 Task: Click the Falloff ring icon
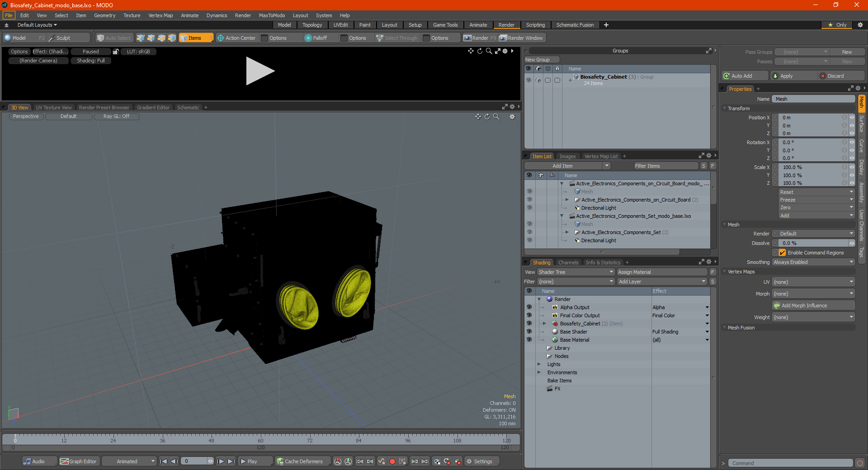(308, 38)
